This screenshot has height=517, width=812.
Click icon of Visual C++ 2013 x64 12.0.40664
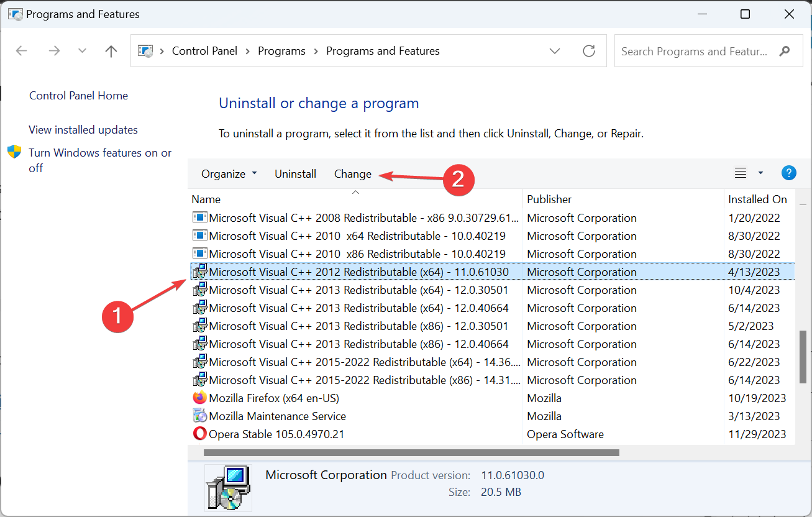tap(199, 308)
